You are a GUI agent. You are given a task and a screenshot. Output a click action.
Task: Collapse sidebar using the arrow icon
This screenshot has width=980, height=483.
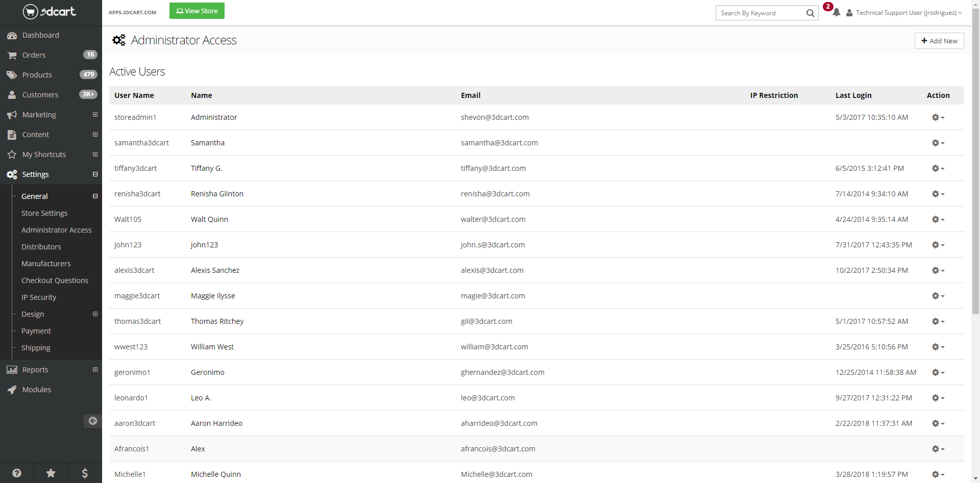coord(92,421)
